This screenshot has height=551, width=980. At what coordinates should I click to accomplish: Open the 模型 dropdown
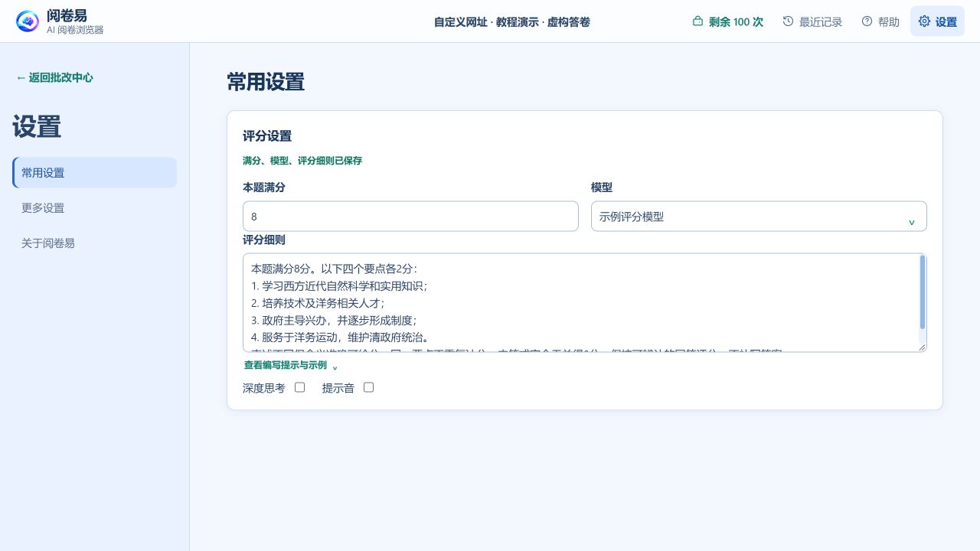pyautogui.click(x=759, y=217)
